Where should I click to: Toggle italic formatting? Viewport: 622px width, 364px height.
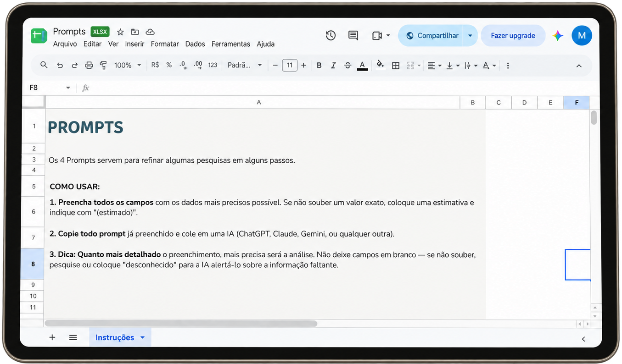pyautogui.click(x=333, y=66)
